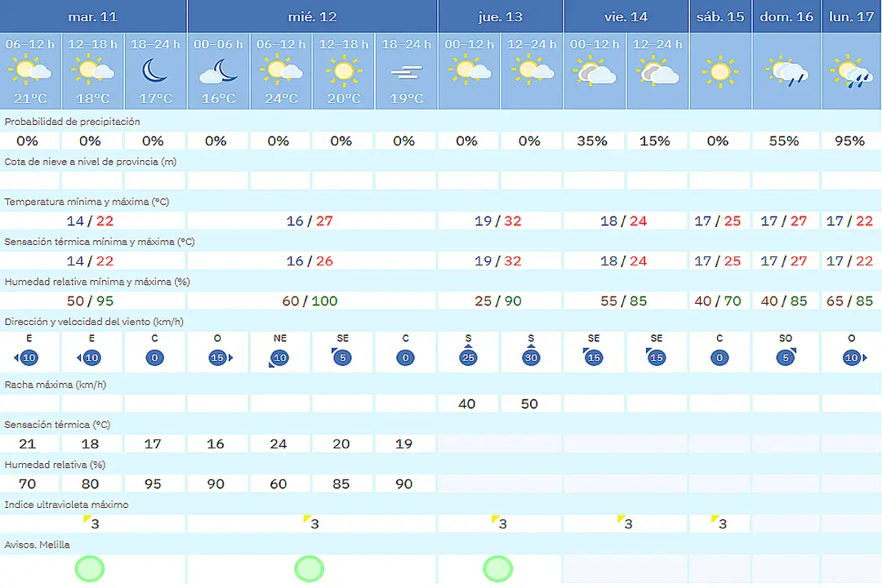882x588 pixels.
Task: Click the 21°C temperature under mar. 11 06–12 h
Action: [30, 99]
